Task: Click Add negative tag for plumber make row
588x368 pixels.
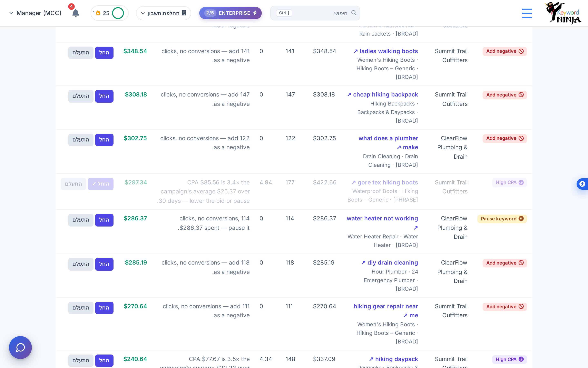Action: 505,138
